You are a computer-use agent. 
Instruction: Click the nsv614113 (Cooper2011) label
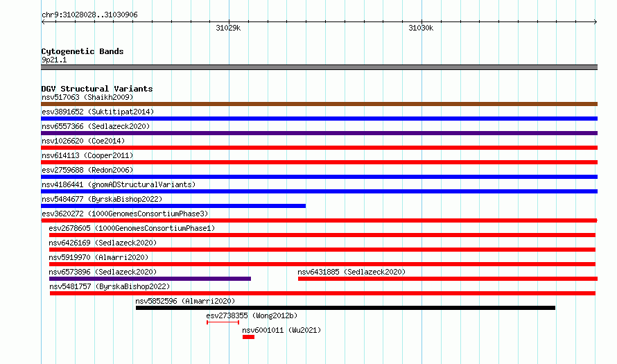point(87,155)
